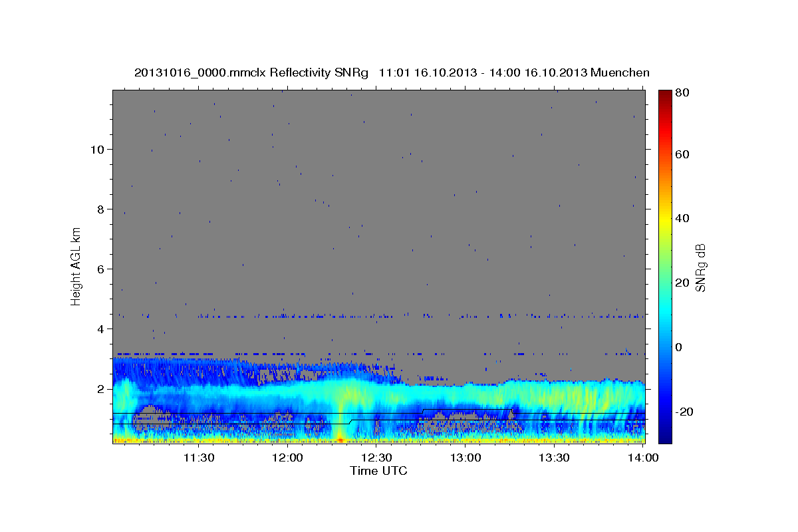Viewport: 798px width, 532px height.
Task: Click the 13:00 time tick label
Action: pos(465,458)
